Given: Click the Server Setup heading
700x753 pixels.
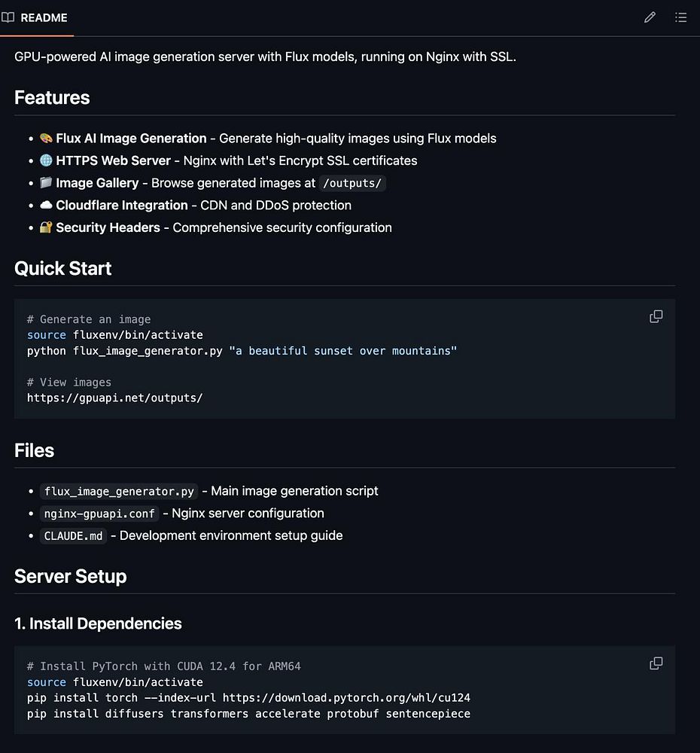Looking at the screenshot, I should 70,577.
